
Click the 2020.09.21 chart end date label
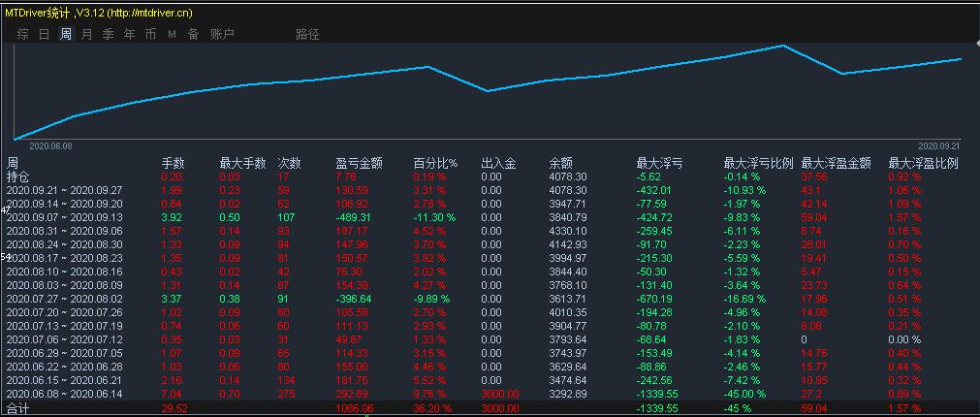tap(938, 145)
